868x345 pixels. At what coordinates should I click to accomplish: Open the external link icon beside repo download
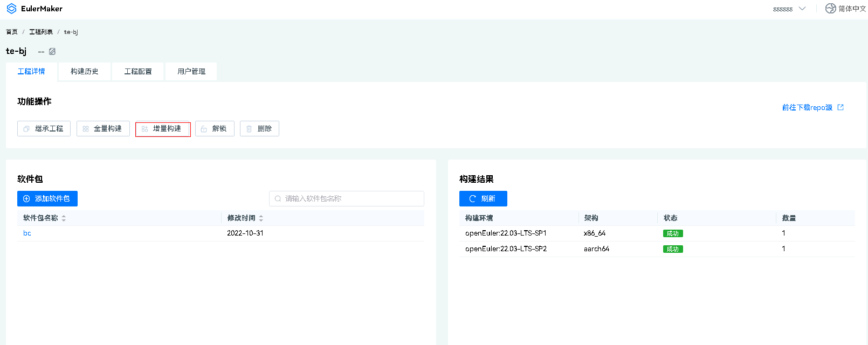click(x=841, y=107)
